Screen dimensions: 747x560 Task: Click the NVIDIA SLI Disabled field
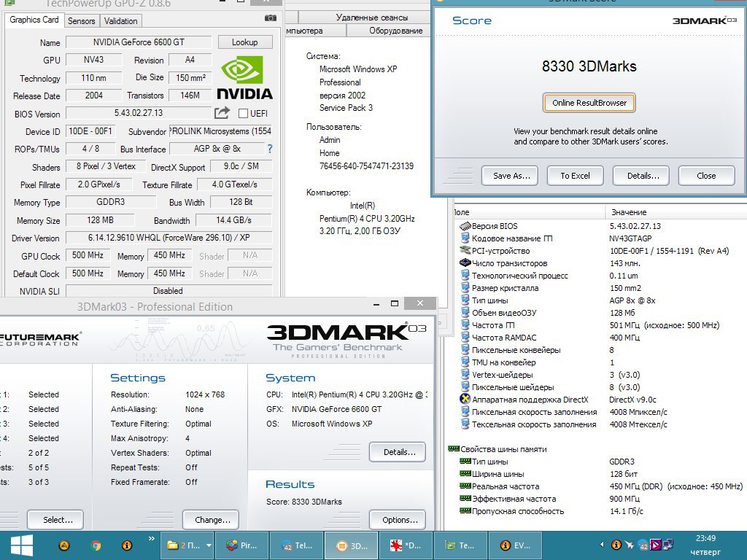click(x=169, y=290)
